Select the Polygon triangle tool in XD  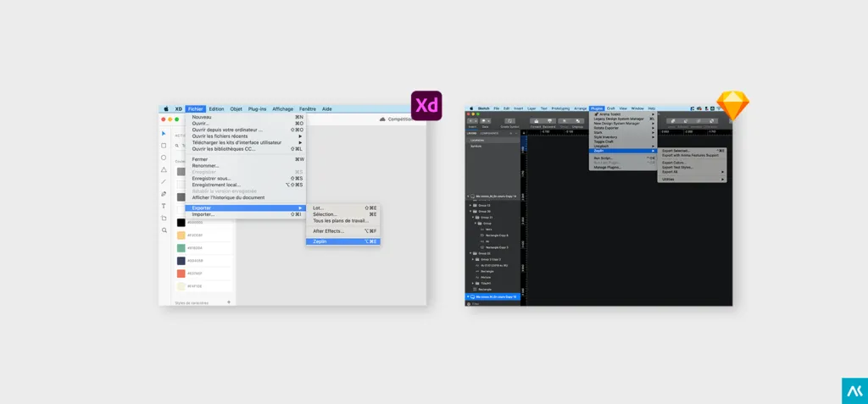point(164,169)
